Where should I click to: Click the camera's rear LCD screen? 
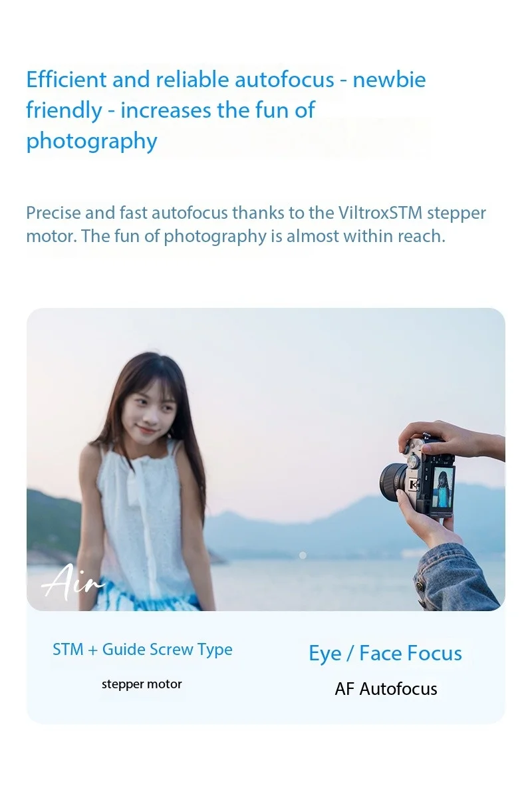pos(443,487)
